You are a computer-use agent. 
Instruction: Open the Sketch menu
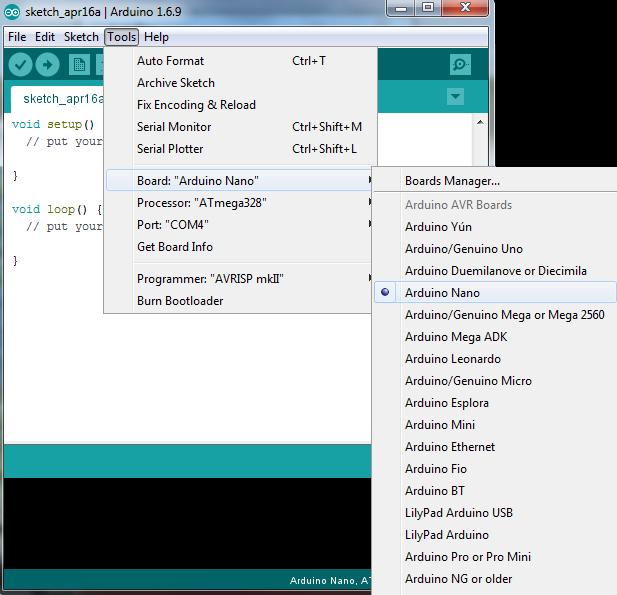coord(81,37)
